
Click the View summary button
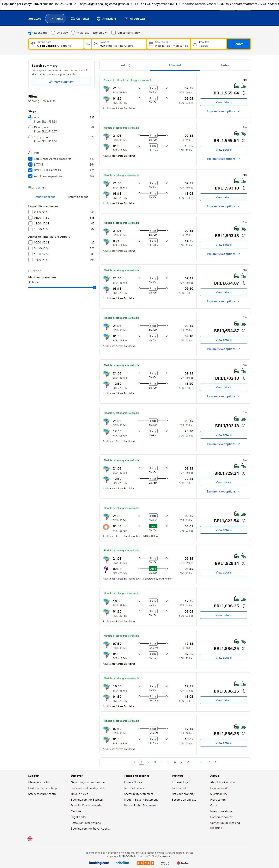(x=61, y=82)
